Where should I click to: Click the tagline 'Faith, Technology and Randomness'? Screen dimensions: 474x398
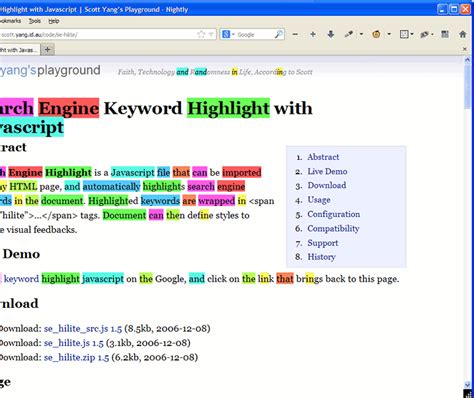pyautogui.click(x=173, y=72)
